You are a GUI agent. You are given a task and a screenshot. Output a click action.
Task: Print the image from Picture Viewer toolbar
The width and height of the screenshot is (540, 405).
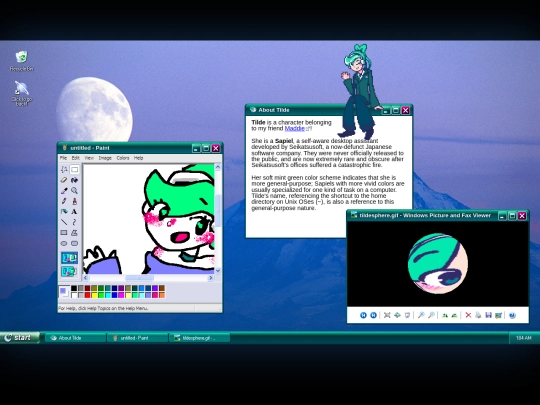[478, 315]
